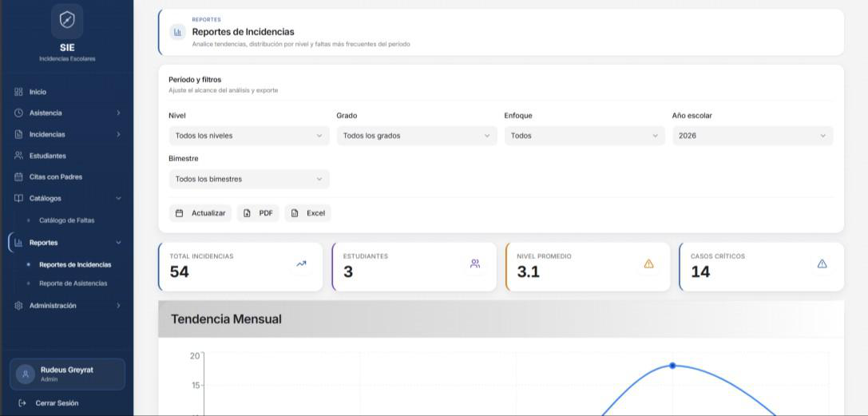Collapse the Catálogos sidebar section
Screen dimensions: 868x416
point(67,198)
